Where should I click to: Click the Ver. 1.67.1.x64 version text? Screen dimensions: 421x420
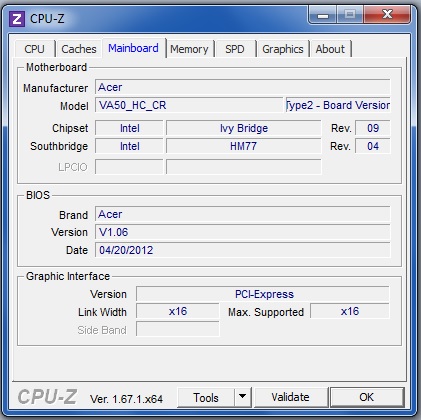pyautogui.click(x=126, y=399)
